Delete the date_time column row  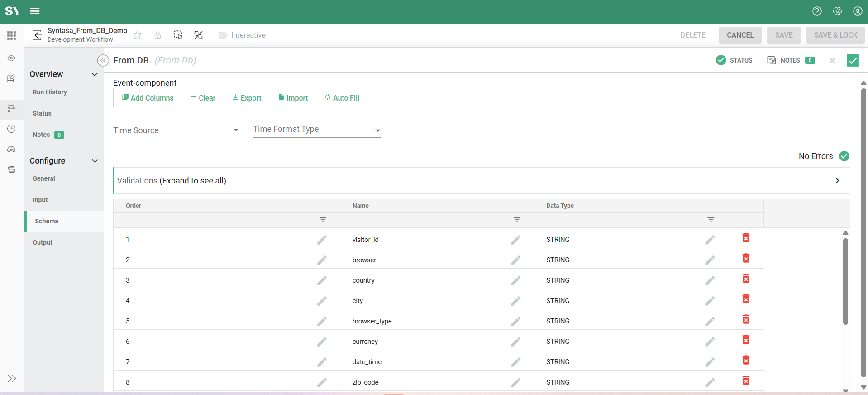point(746,360)
